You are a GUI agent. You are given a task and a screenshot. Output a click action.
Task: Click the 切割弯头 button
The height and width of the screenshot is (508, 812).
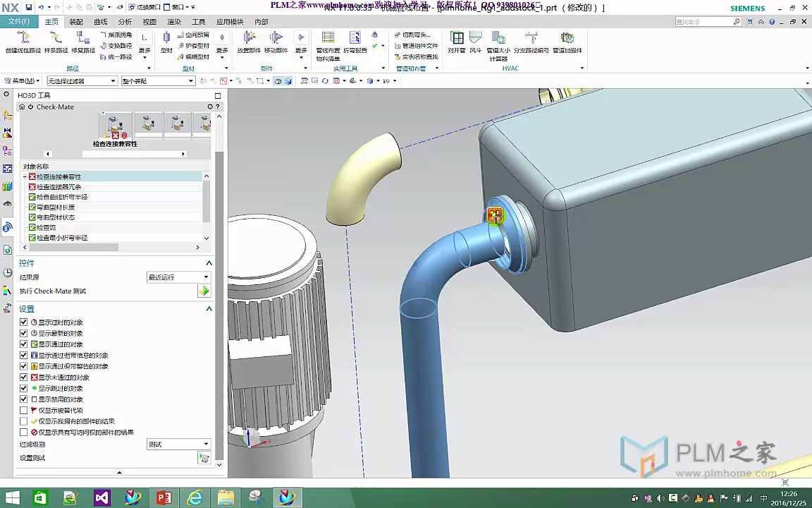click(412, 35)
